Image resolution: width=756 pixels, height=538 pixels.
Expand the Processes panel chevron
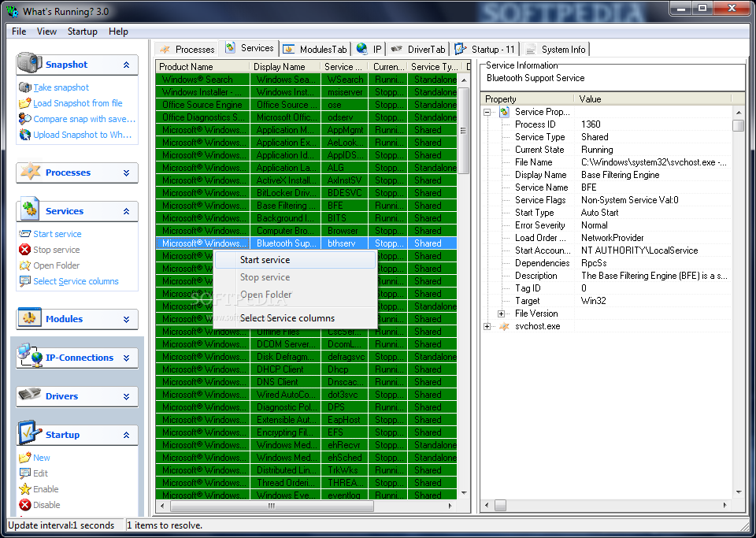click(x=126, y=173)
